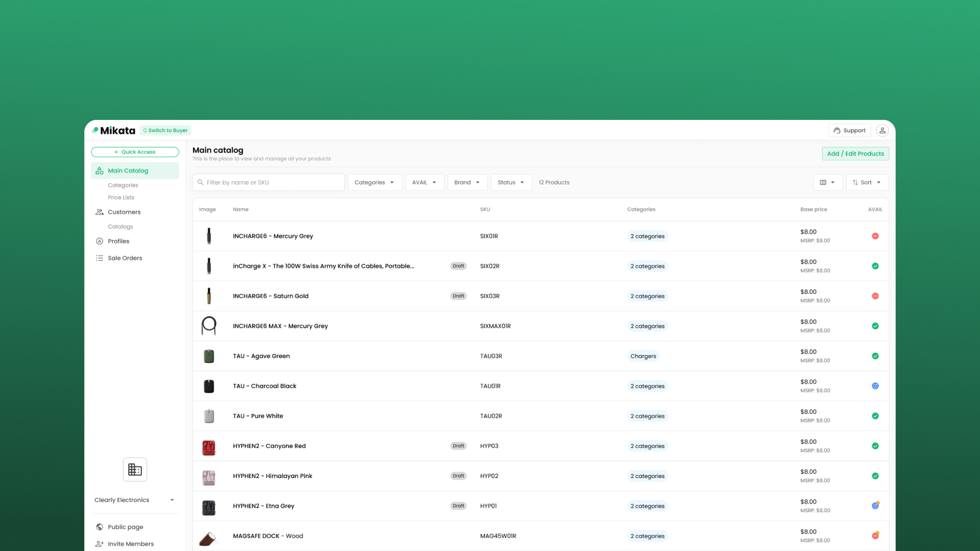Click the green AVAIL check for TAU Agave Green
980x551 pixels.
point(875,356)
